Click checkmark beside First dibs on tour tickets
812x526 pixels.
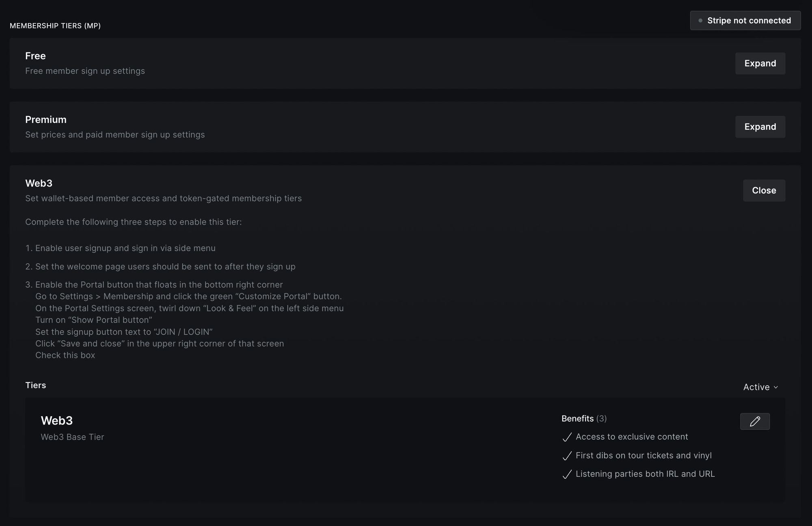tap(567, 456)
